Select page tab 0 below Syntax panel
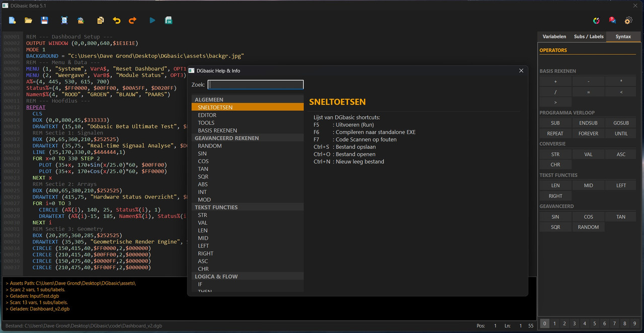The width and height of the screenshot is (644, 333). tap(544, 324)
